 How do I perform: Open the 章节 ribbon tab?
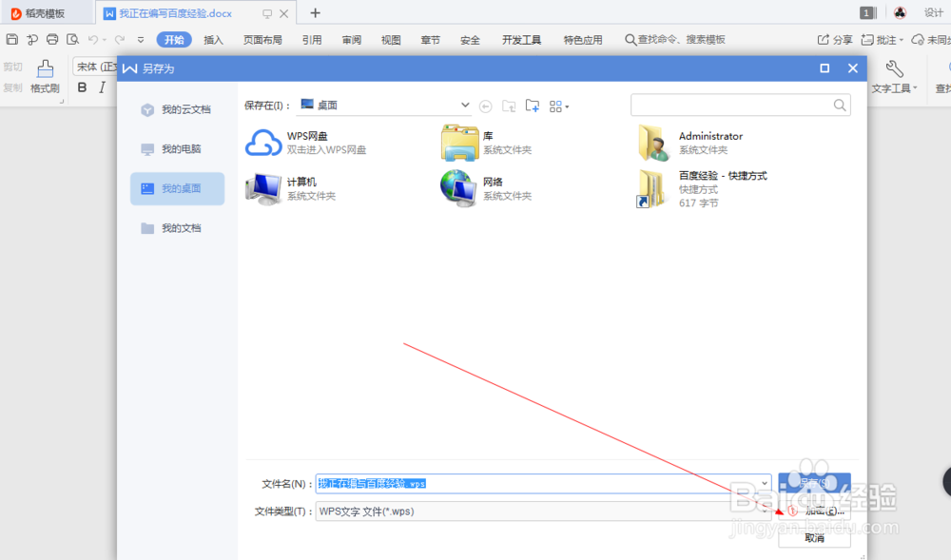tap(430, 40)
